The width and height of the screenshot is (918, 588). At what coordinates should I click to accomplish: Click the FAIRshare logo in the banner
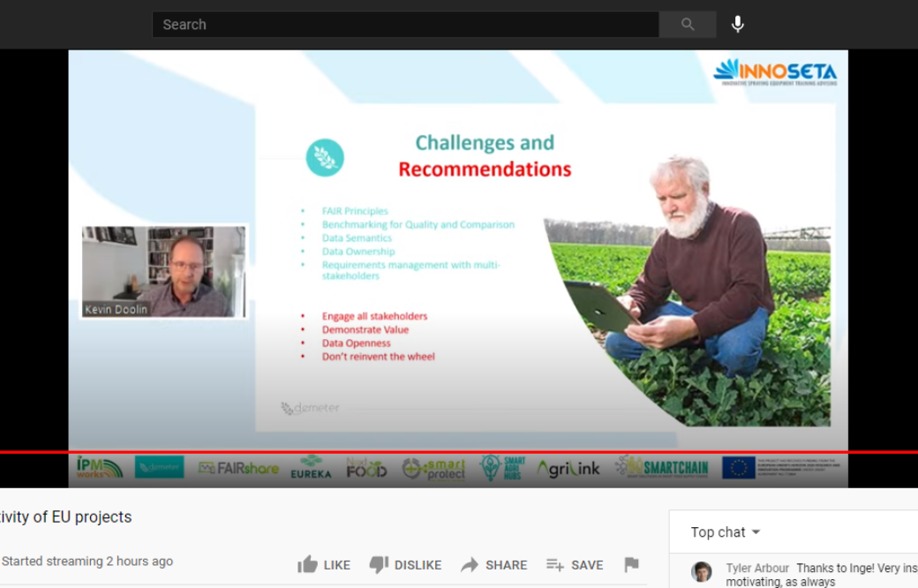click(x=238, y=468)
